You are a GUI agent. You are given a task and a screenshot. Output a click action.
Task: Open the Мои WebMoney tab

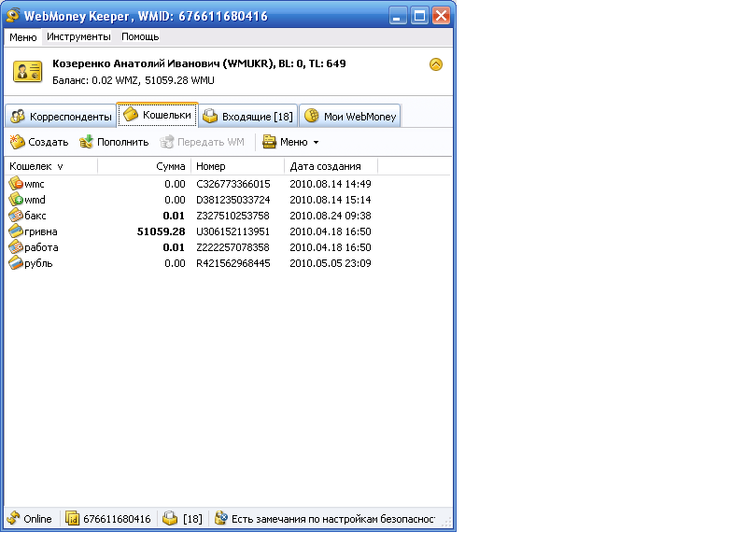click(x=350, y=117)
